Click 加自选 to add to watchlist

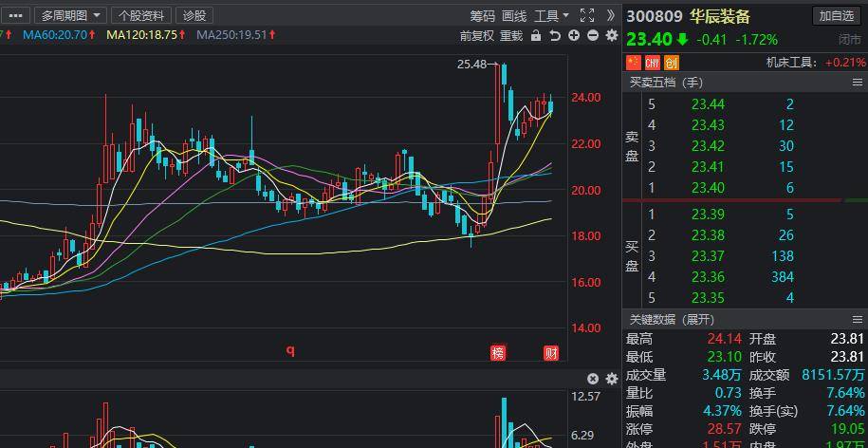tap(837, 15)
